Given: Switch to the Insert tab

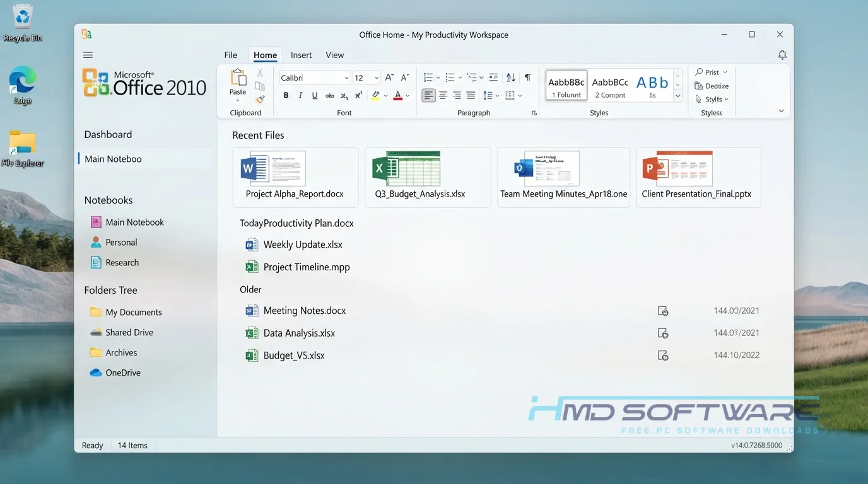Looking at the screenshot, I should (x=302, y=55).
